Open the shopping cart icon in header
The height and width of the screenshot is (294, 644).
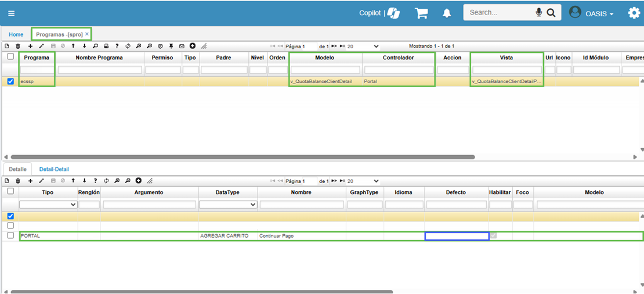(421, 13)
